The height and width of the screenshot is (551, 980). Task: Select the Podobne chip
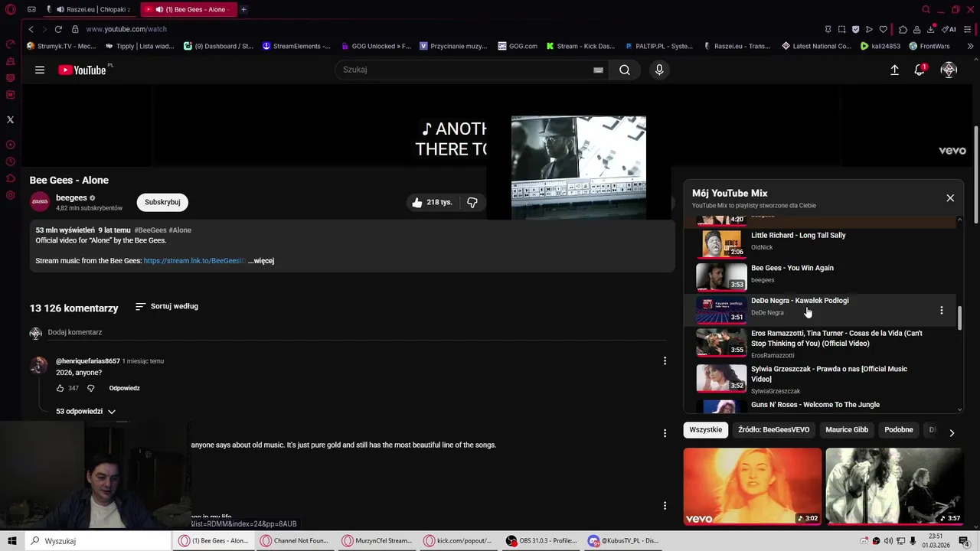[899, 430]
